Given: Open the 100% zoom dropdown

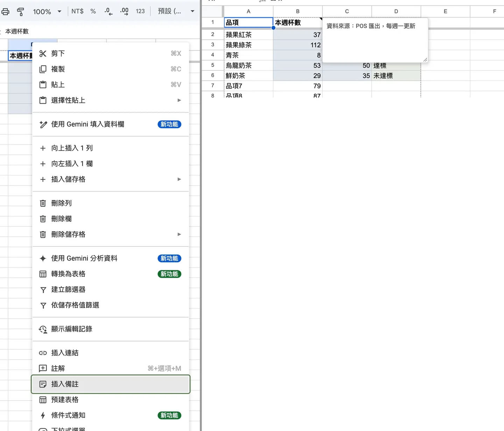Looking at the screenshot, I should coord(47,12).
